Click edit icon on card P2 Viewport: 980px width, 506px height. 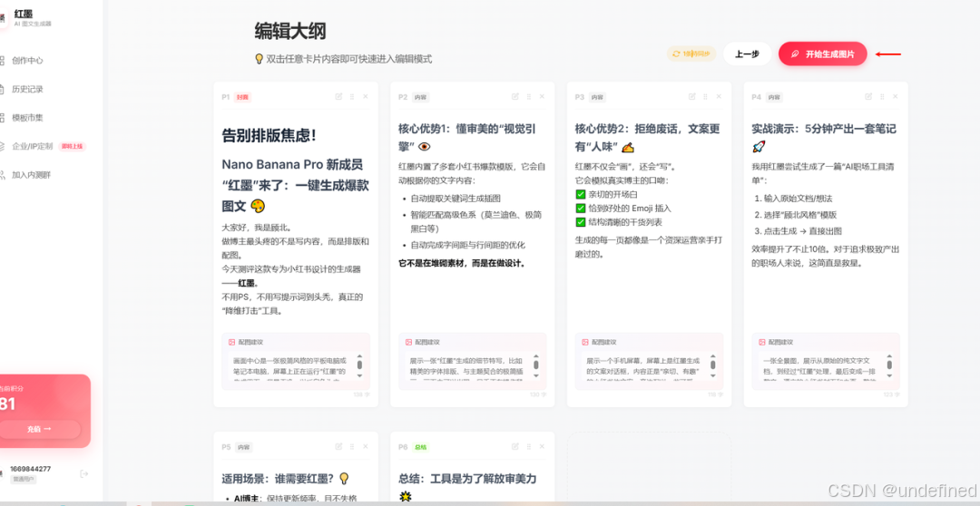515,96
